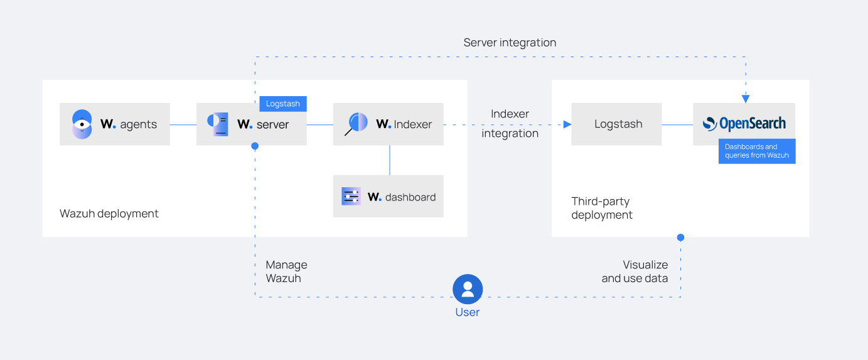Click the blue User avatar icon
The height and width of the screenshot is (360, 868).
[468, 289]
